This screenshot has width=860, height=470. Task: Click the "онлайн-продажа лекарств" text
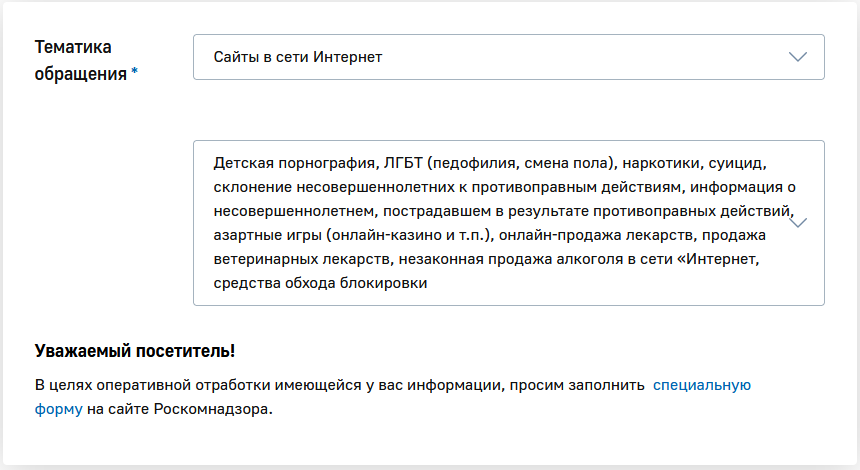point(582,235)
